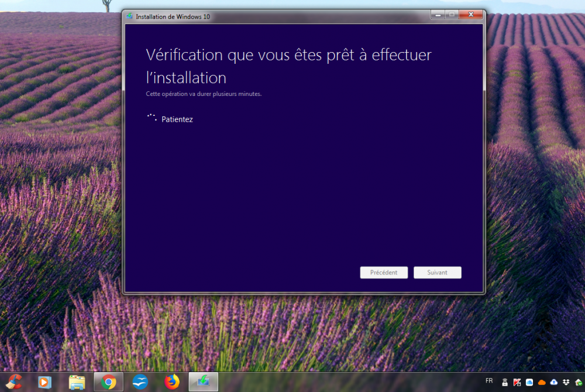Open the FR language selector
Image resolution: width=585 pixels, height=392 pixels.
[489, 380]
